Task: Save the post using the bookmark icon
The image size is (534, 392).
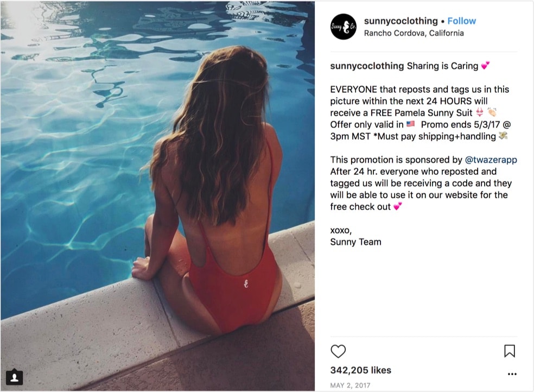Action: click(510, 351)
